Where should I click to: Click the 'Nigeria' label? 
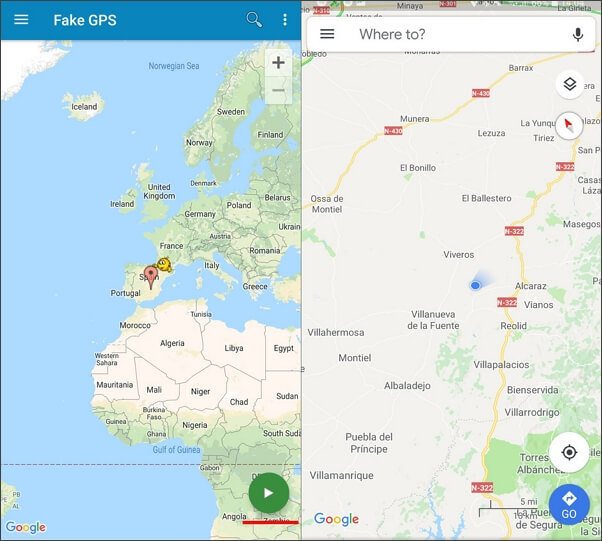click(x=195, y=425)
